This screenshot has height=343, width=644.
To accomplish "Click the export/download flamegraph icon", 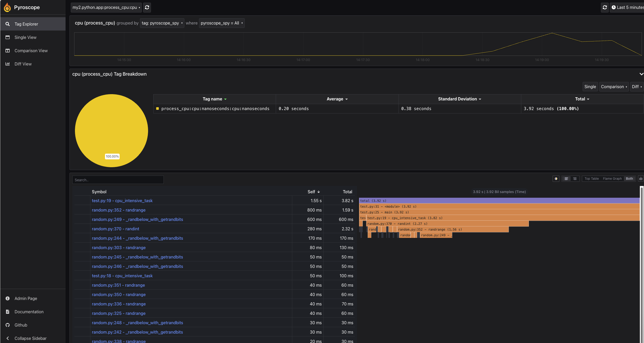I will [641, 178].
